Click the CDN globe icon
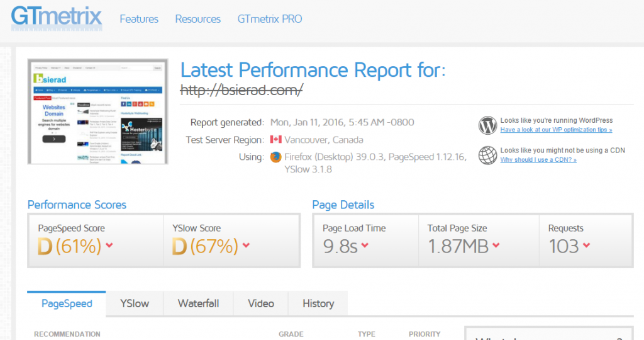The height and width of the screenshot is (340, 644). pyautogui.click(x=487, y=156)
